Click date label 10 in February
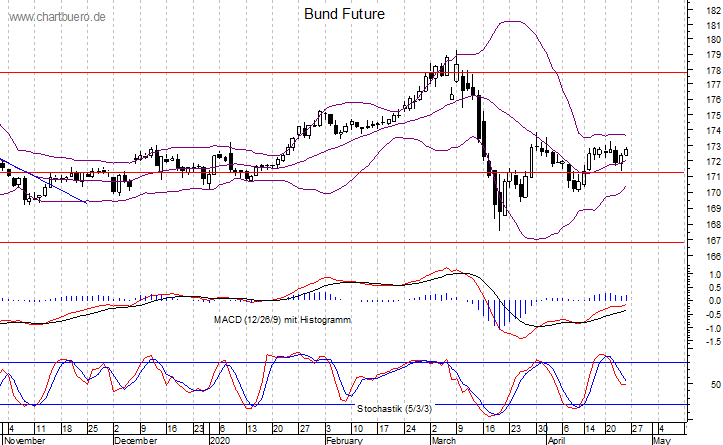This screenshot has width=723, height=445. coord(358,429)
